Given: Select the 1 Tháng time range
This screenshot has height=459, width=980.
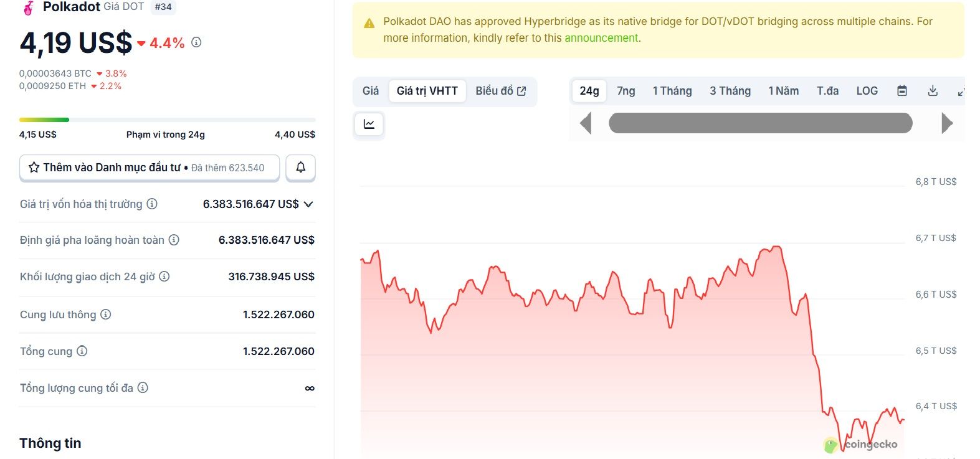Looking at the screenshot, I should 672,91.
